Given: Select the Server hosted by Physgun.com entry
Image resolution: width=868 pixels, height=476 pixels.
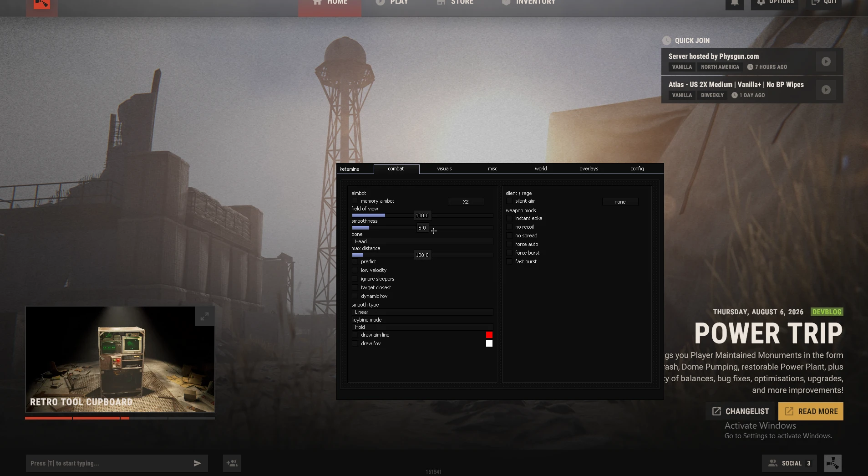Looking at the screenshot, I should click(x=752, y=61).
